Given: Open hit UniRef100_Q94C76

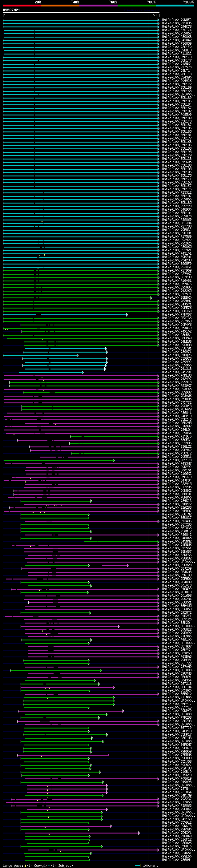Looking at the screenshot, I should tap(177, 26).
